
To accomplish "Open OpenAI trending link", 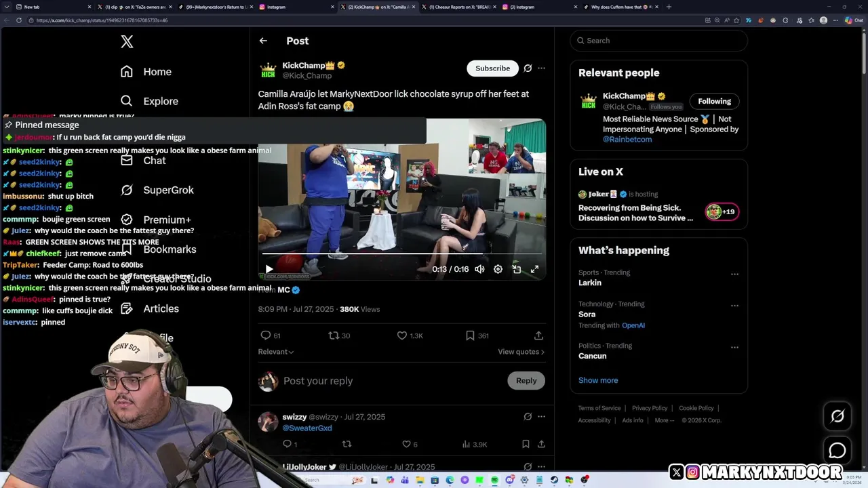I will click(633, 325).
